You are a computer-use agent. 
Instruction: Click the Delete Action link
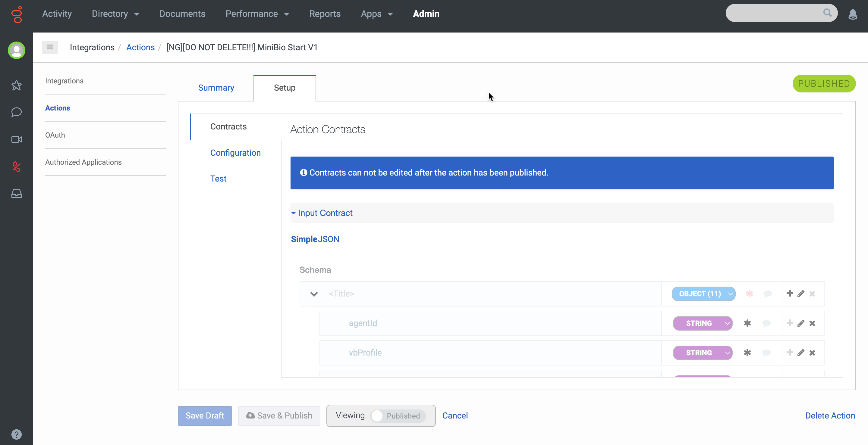pyautogui.click(x=830, y=416)
